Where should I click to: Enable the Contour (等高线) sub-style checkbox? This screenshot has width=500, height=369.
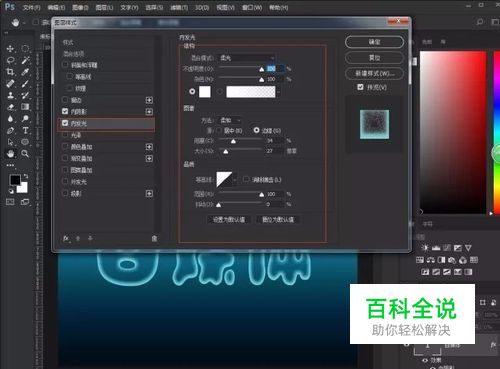pyautogui.click(x=70, y=76)
